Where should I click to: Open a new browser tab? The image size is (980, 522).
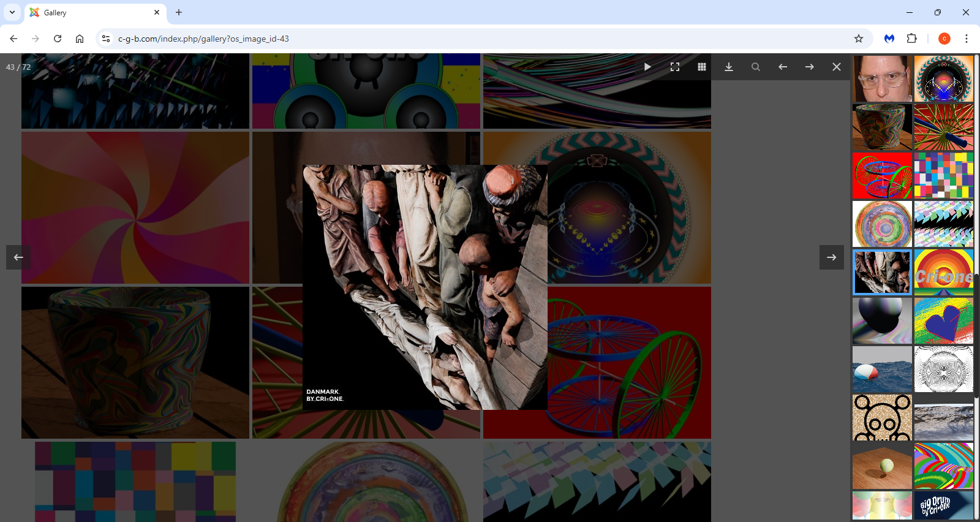179,12
